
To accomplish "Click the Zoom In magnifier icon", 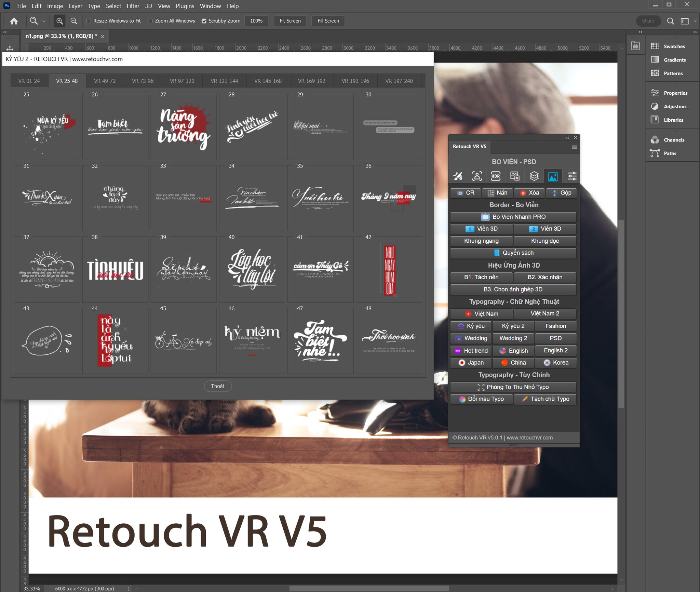I will click(x=59, y=21).
